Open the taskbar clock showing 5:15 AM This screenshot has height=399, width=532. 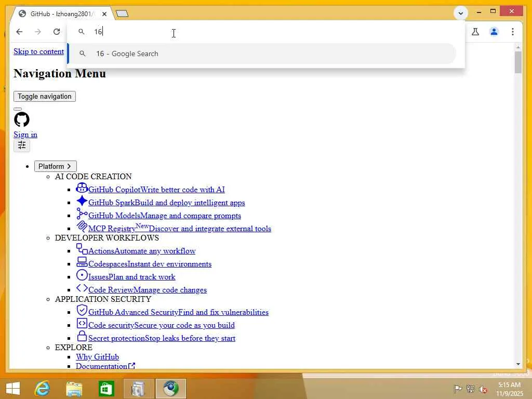pos(509,389)
